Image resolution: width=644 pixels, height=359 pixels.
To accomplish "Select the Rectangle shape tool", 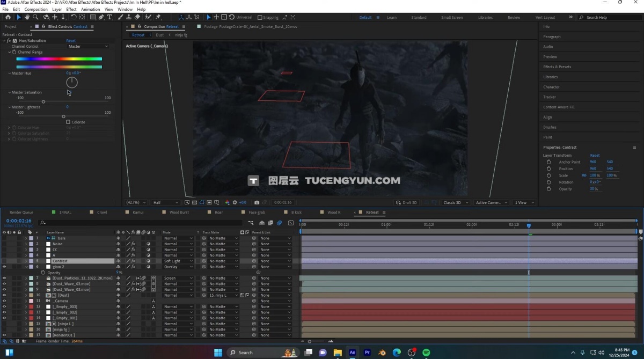I will 93,17.
